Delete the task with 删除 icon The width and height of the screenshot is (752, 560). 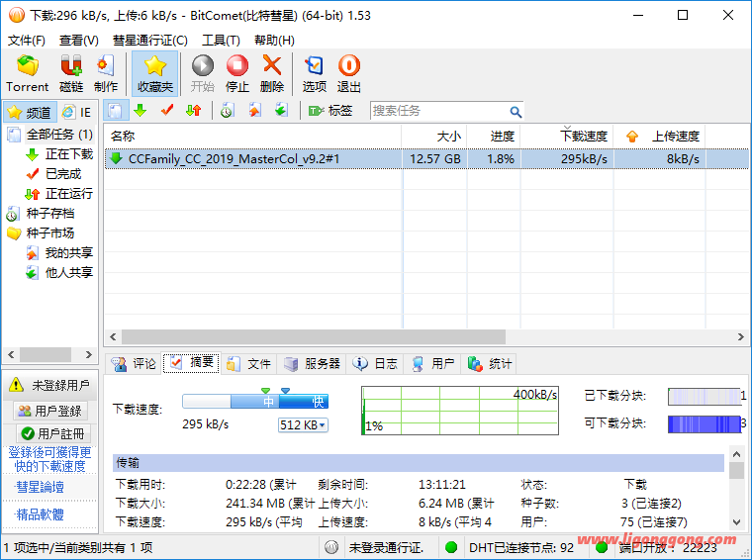point(272,74)
